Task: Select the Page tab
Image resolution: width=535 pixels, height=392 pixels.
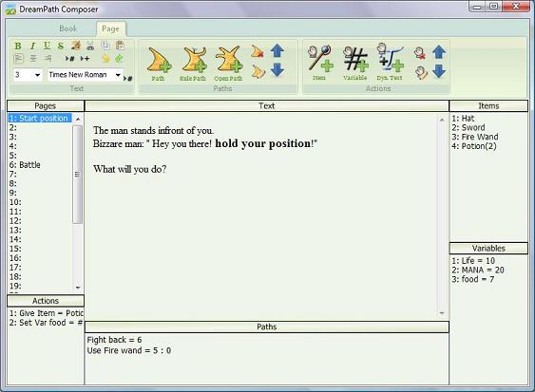Action: coord(110,29)
